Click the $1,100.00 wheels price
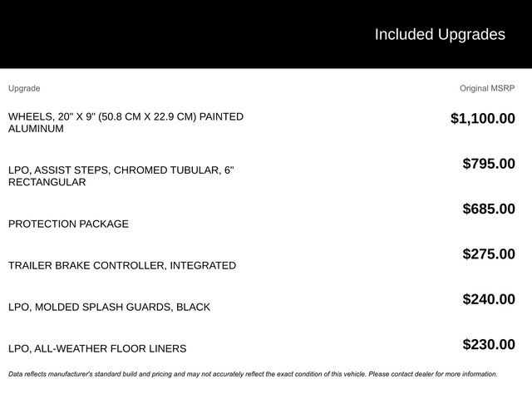Viewport: 532px width, 399px height. [x=482, y=119]
